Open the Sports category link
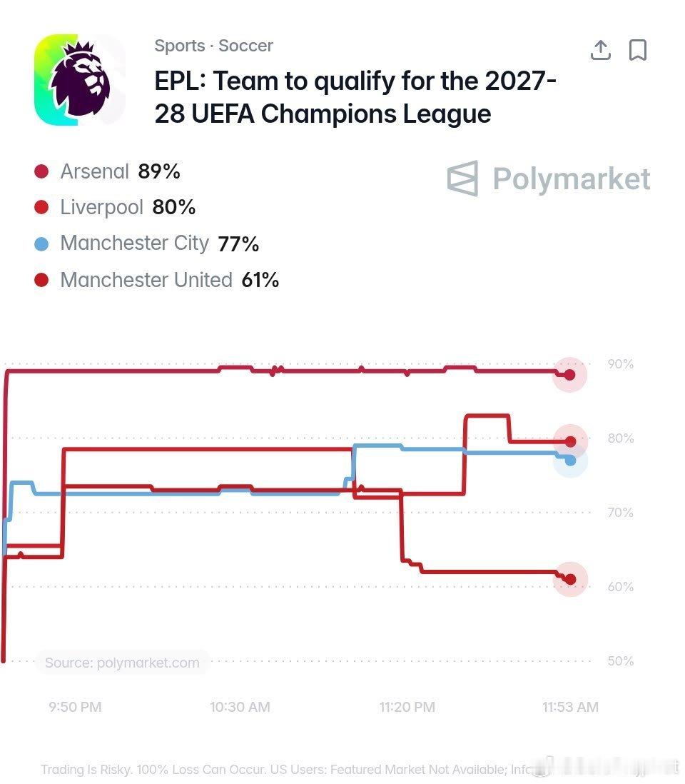 [x=179, y=46]
